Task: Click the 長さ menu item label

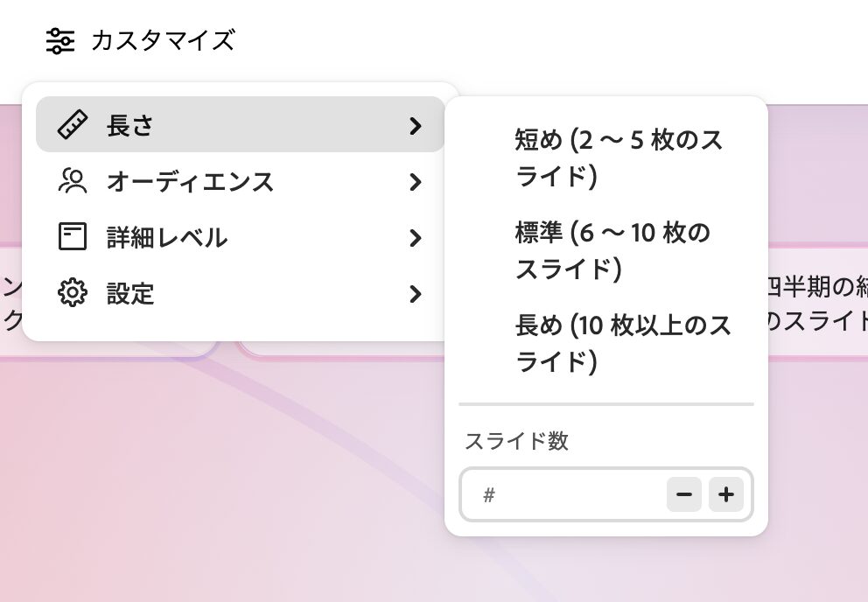Action: click(130, 125)
